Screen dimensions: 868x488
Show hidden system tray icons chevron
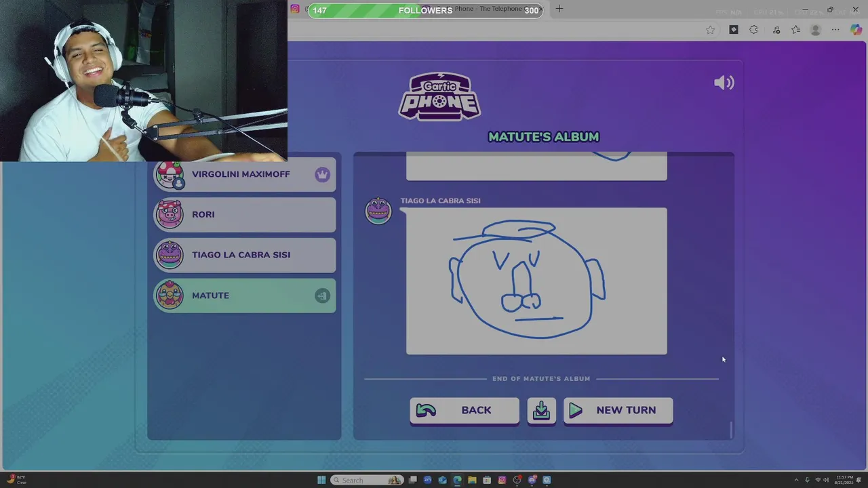[x=796, y=480]
